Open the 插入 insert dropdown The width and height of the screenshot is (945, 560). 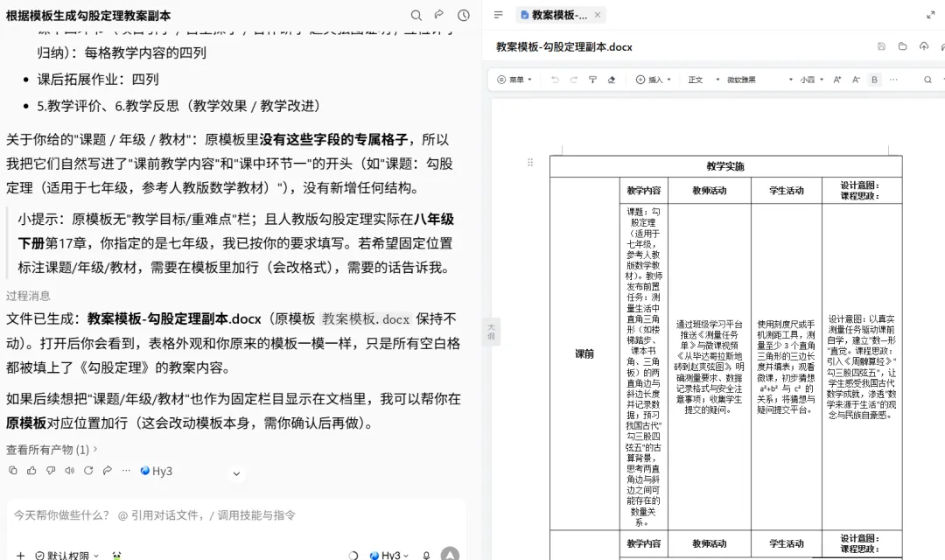click(x=654, y=80)
